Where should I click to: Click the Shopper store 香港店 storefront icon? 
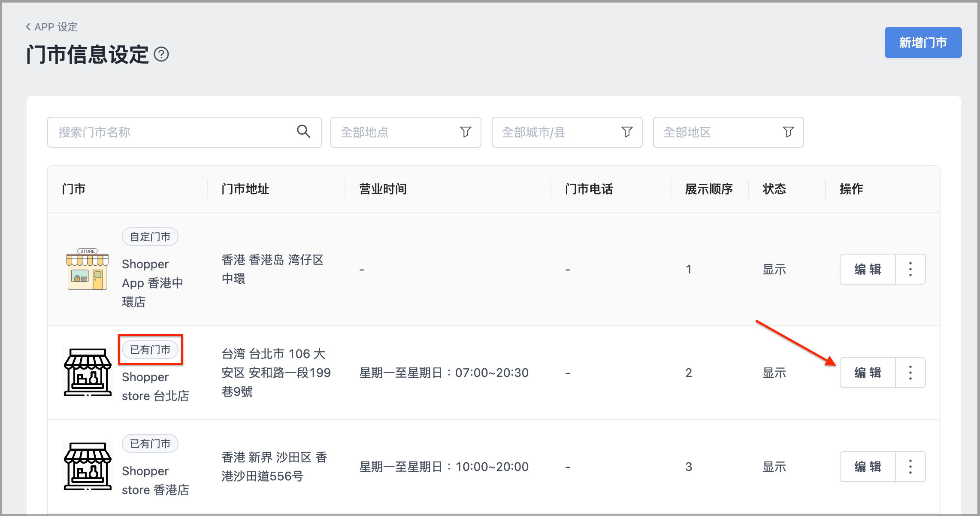(88, 466)
